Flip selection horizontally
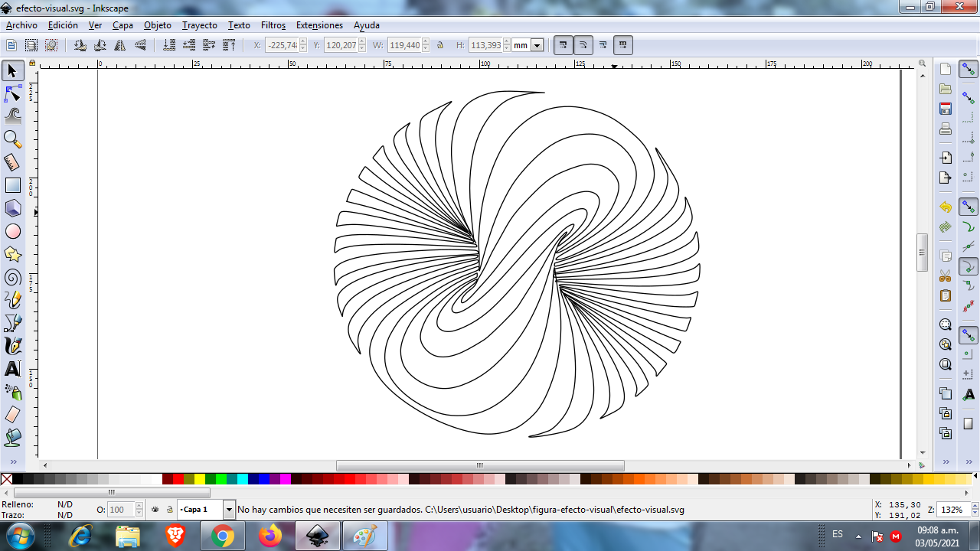 coord(120,45)
